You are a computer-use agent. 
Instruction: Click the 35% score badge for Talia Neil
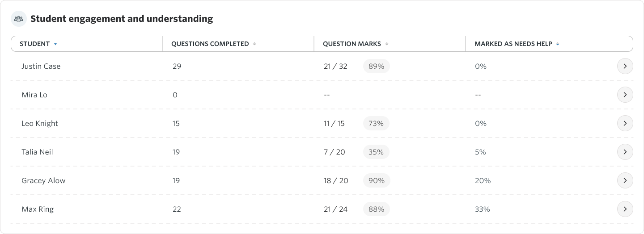(x=376, y=152)
